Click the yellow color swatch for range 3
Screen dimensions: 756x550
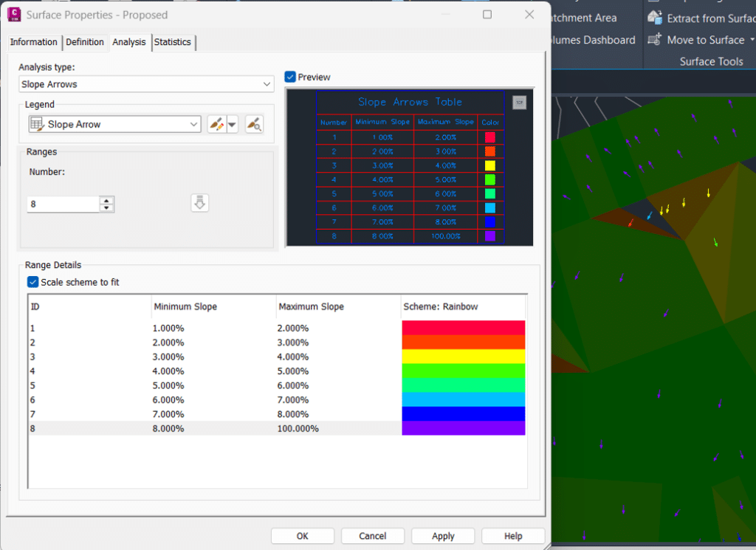coord(464,357)
